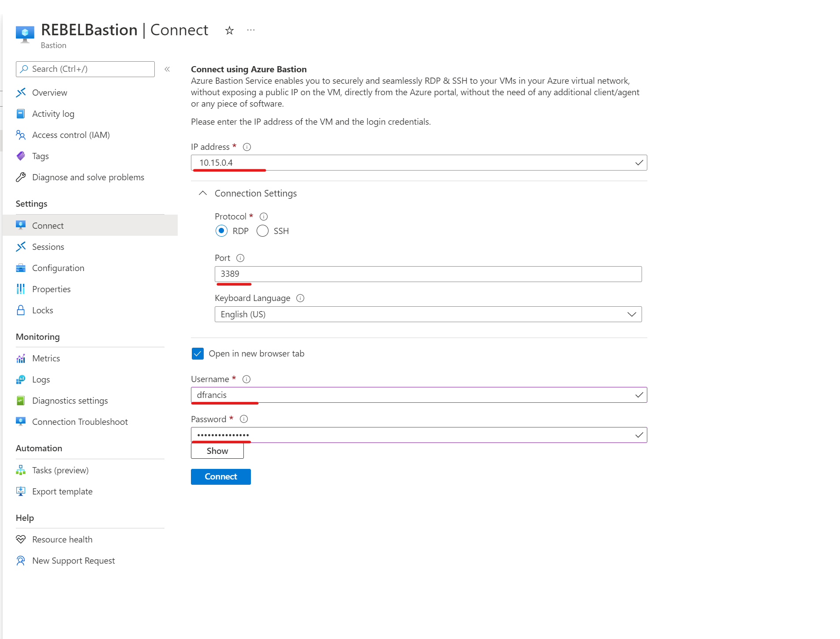
Task: View Tags for the Bastion resource
Action: pyautogui.click(x=40, y=156)
